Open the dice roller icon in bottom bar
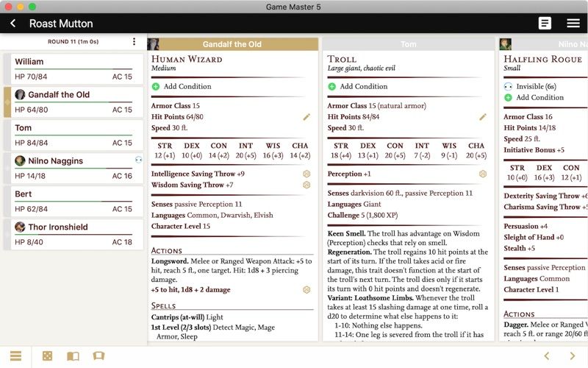Image resolution: width=588 pixels, height=368 pixels. point(47,355)
